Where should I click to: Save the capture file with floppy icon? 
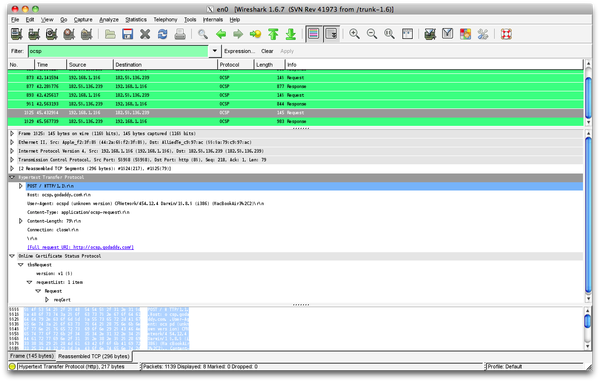(x=127, y=34)
